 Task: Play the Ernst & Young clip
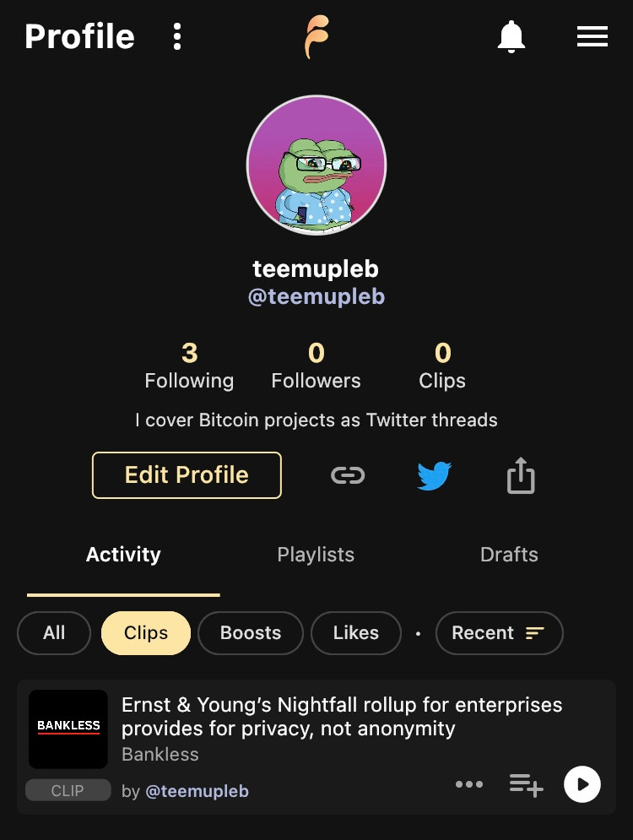582,784
